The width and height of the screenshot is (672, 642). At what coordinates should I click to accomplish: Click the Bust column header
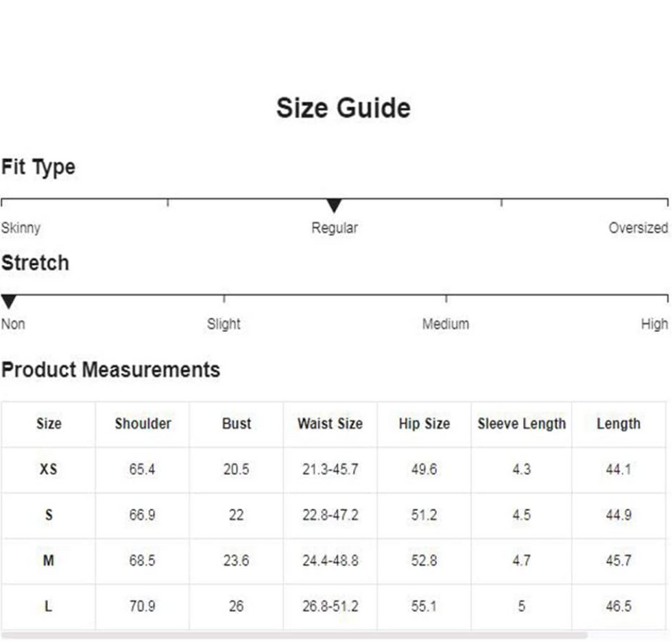237,424
